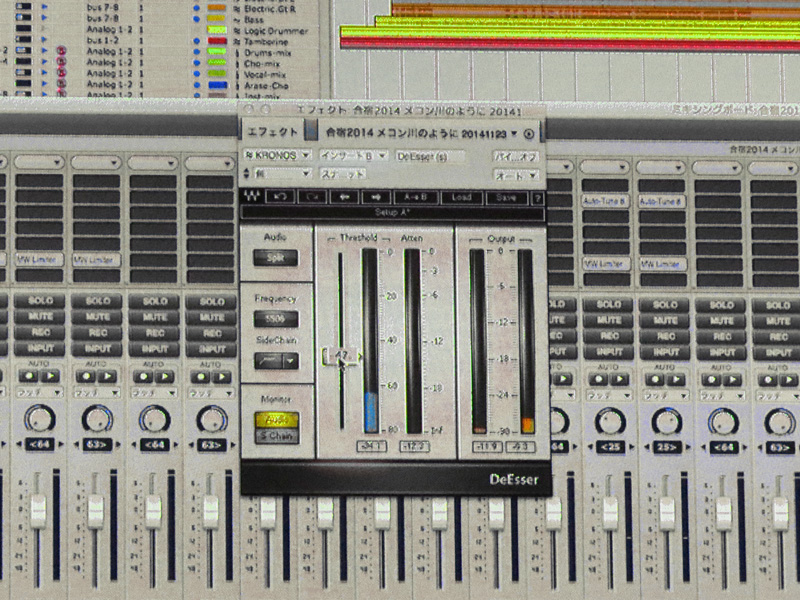
Task: Select the Vocal-mix track name
Action: [x=264, y=74]
